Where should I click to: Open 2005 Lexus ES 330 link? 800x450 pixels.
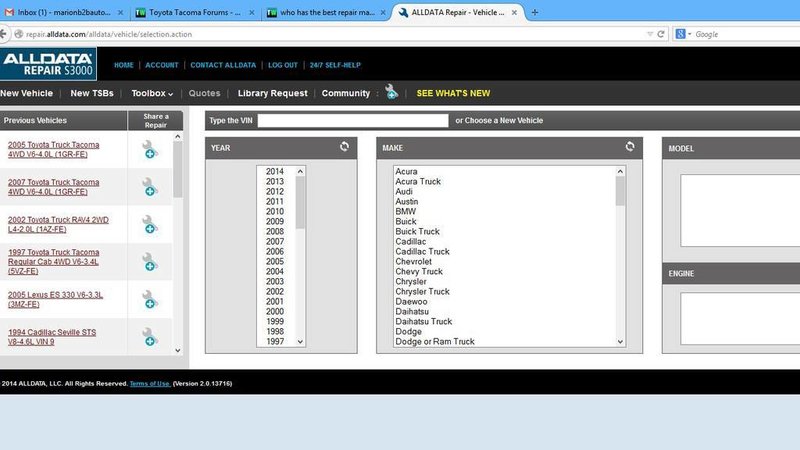pos(55,299)
